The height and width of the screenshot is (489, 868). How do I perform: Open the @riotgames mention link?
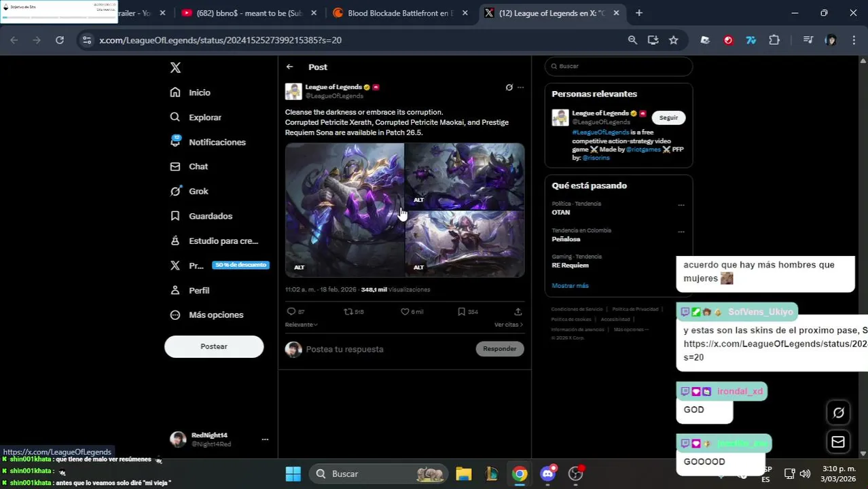[x=643, y=149]
